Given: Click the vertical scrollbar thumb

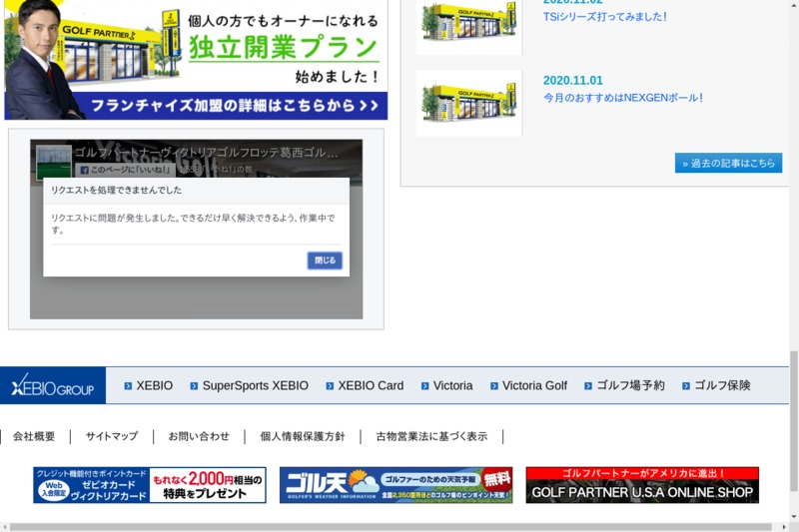Looking at the screenshot, I should 794,421.
